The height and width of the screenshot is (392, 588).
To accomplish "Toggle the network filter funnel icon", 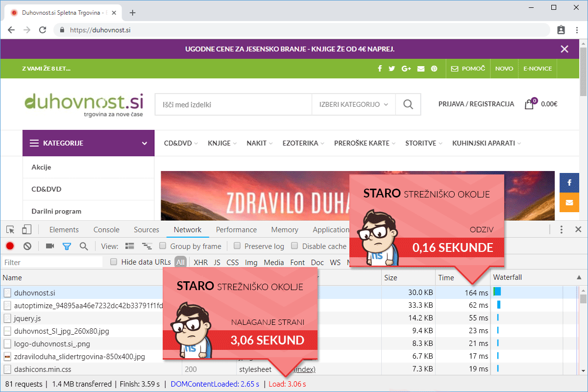I will click(x=67, y=246).
